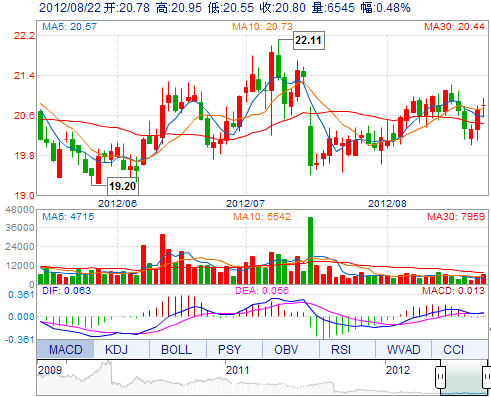Click the 19.20 low price label

123,186
